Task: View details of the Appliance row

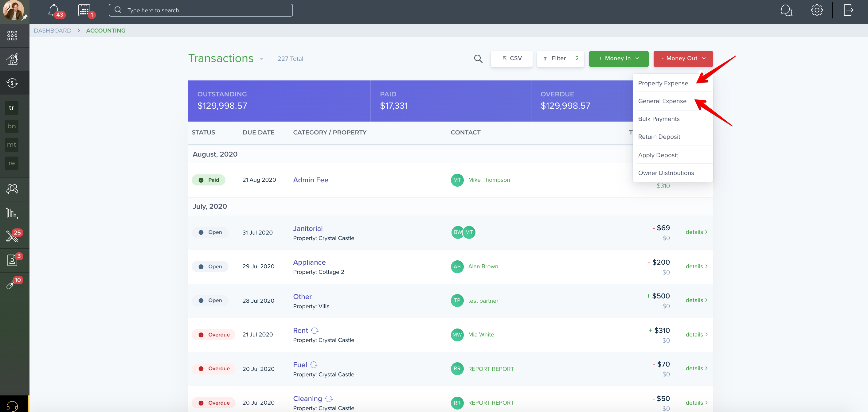Action: [696, 266]
